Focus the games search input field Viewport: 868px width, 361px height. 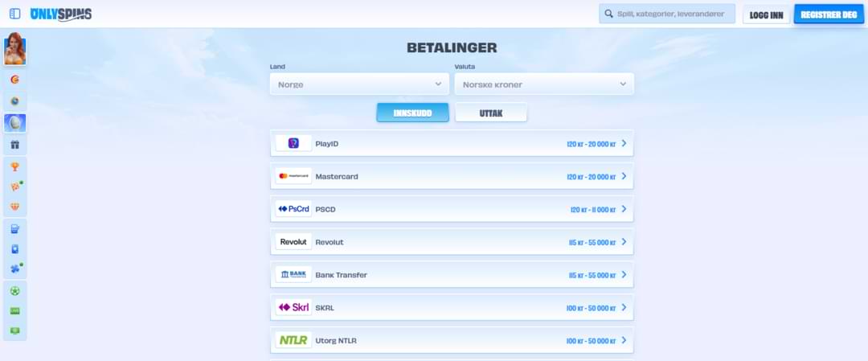pyautogui.click(x=667, y=14)
